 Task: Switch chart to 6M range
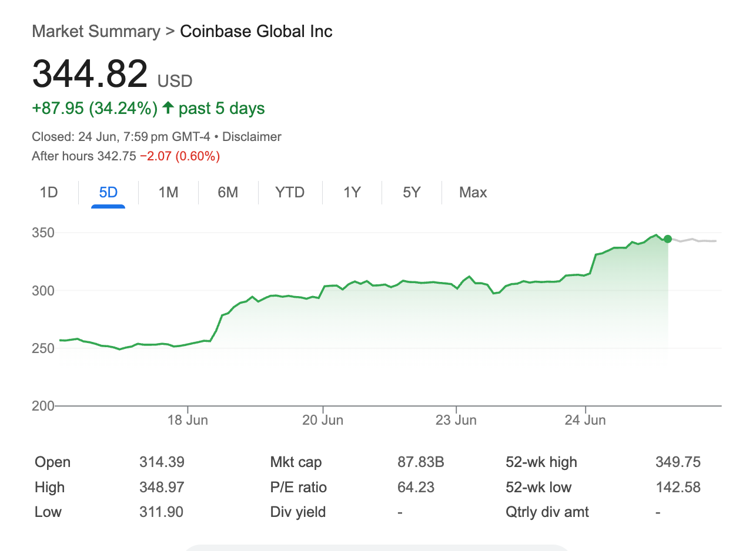228,193
